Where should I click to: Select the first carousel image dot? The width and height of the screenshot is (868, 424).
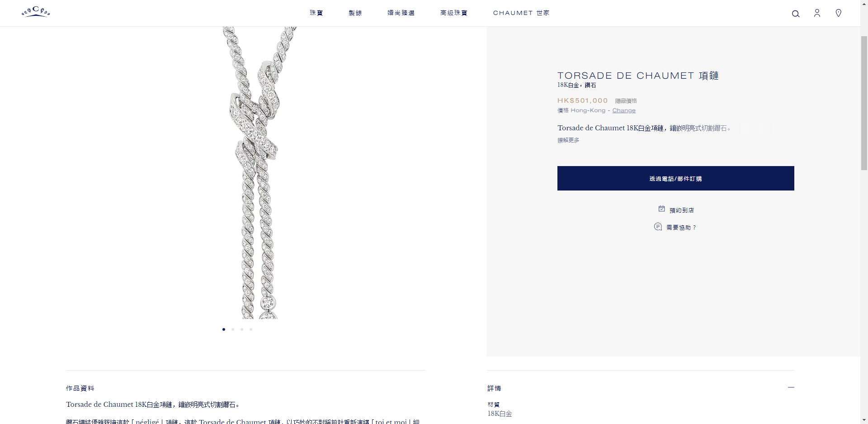pos(224,329)
